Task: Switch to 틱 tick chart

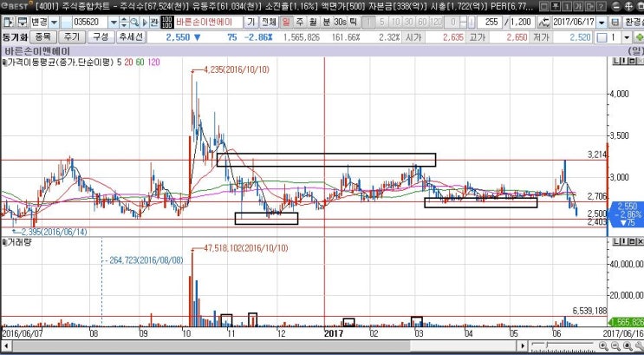Action: pos(354,22)
